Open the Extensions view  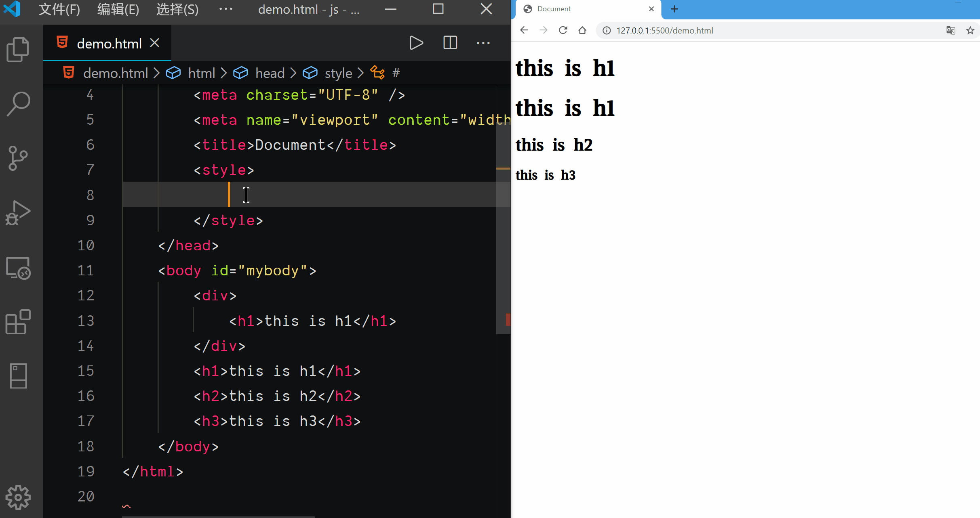coord(18,322)
